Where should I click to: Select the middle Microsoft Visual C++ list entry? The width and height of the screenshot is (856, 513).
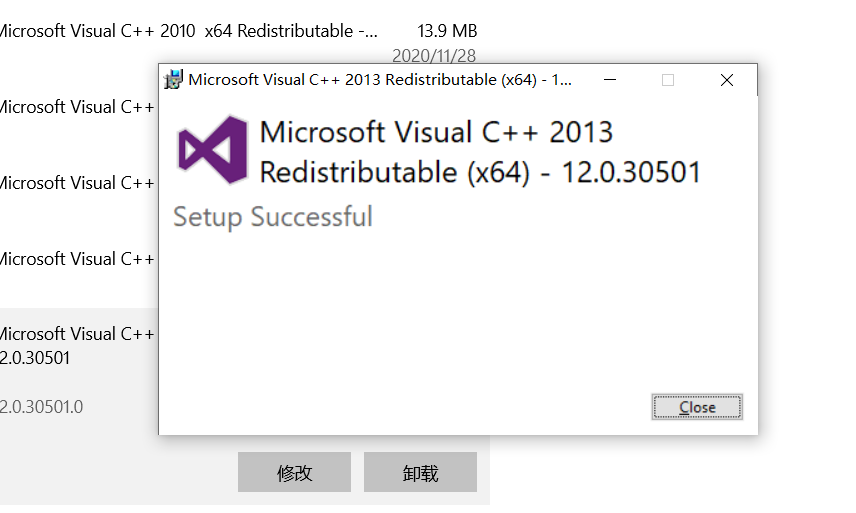(78, 183)
